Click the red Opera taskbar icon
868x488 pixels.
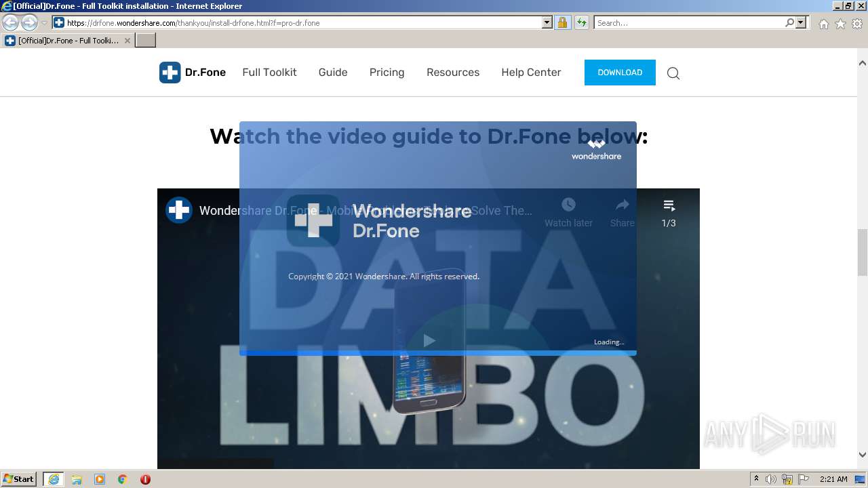click(145, 479)
